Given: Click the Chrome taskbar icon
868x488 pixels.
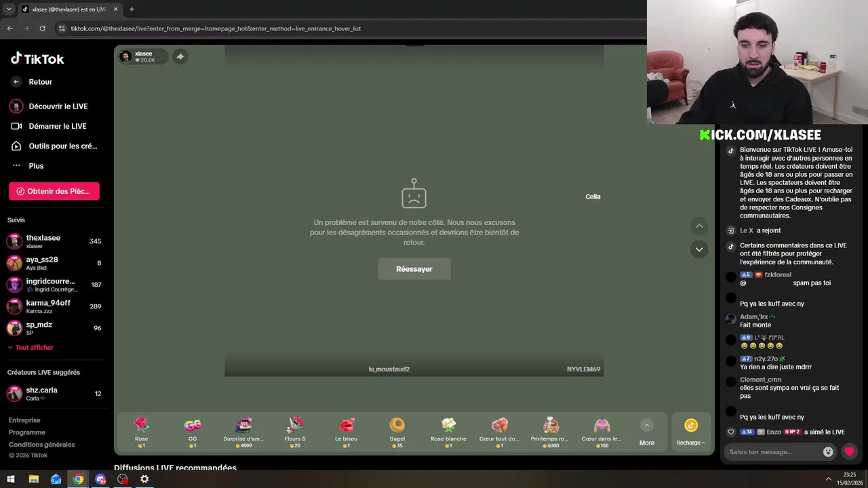Looking at the screenshot, I should click(x=78, y=479).
